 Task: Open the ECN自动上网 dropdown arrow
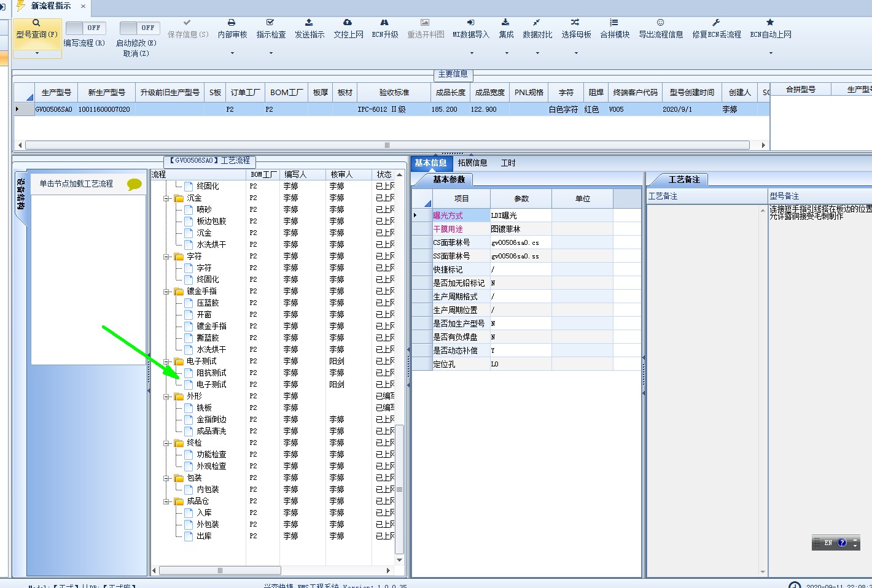click(x=771, y=53)
